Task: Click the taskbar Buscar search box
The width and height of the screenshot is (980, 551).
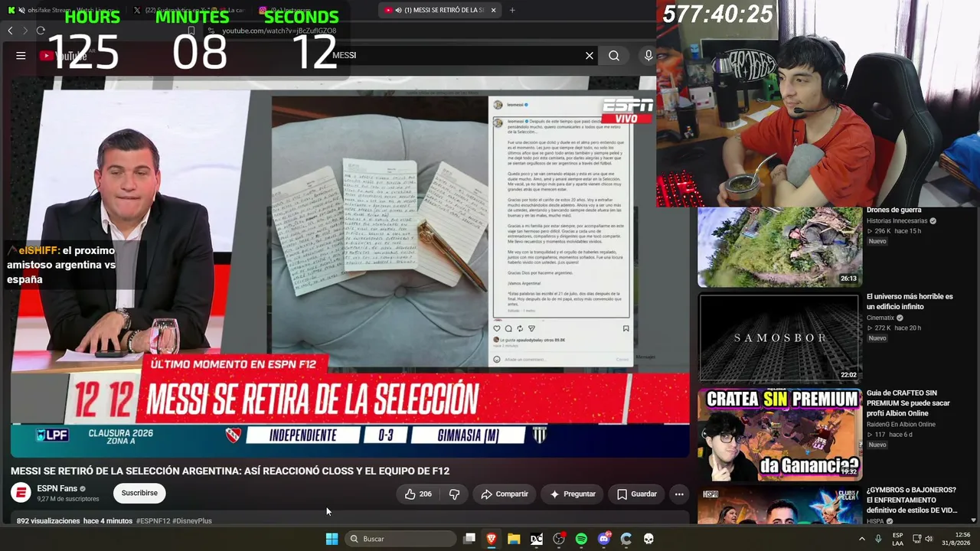Action: tap(400, 539)
